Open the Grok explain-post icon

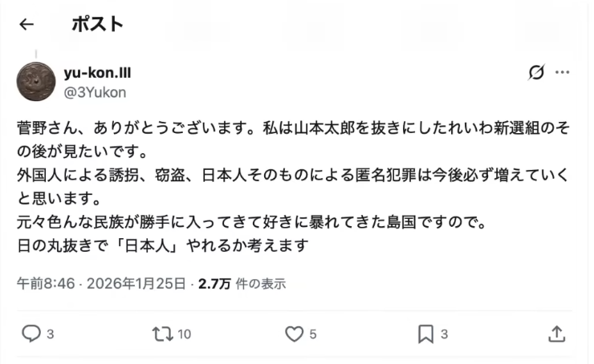pos(536,73)
